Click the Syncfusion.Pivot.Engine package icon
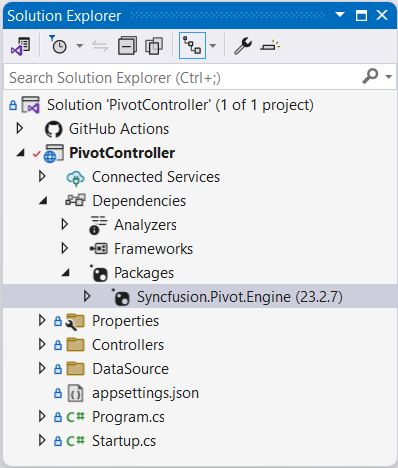 pyautogui.click(x=121, y=297)
